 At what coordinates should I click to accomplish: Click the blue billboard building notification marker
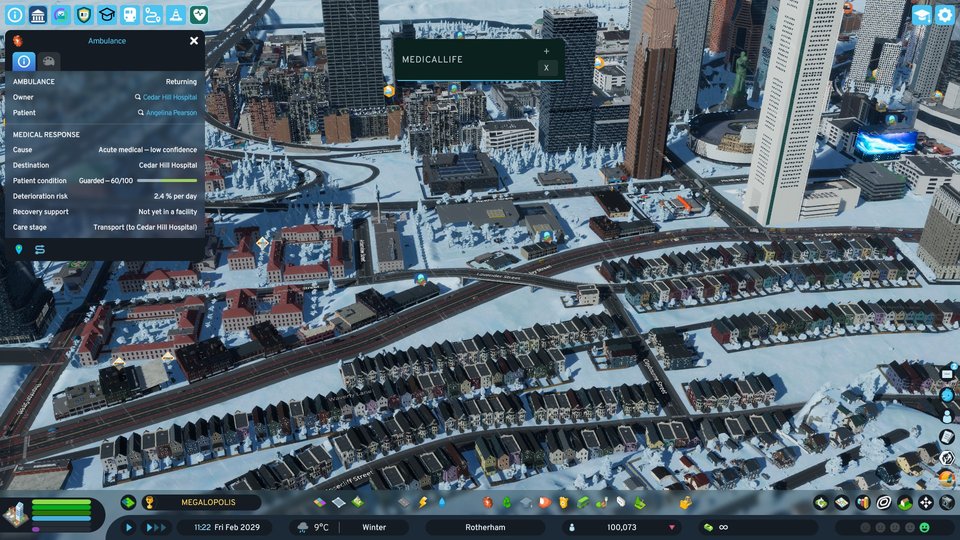[x=891, y=119]
